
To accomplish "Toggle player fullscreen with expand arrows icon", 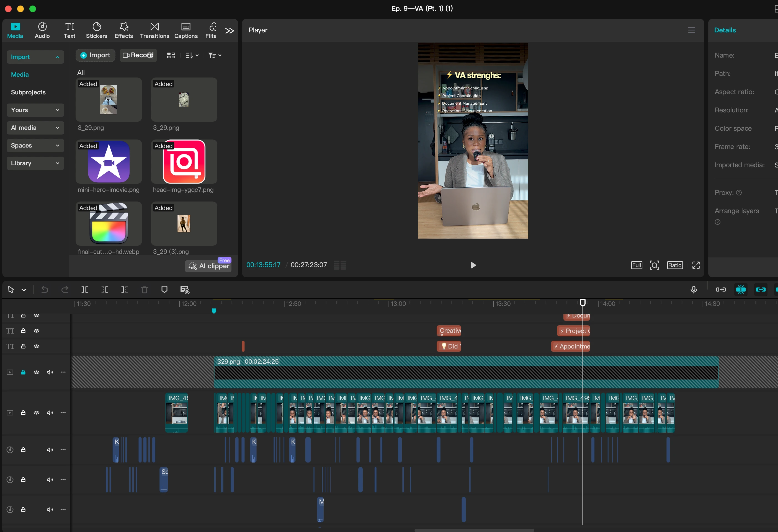I will pos(696,265).
